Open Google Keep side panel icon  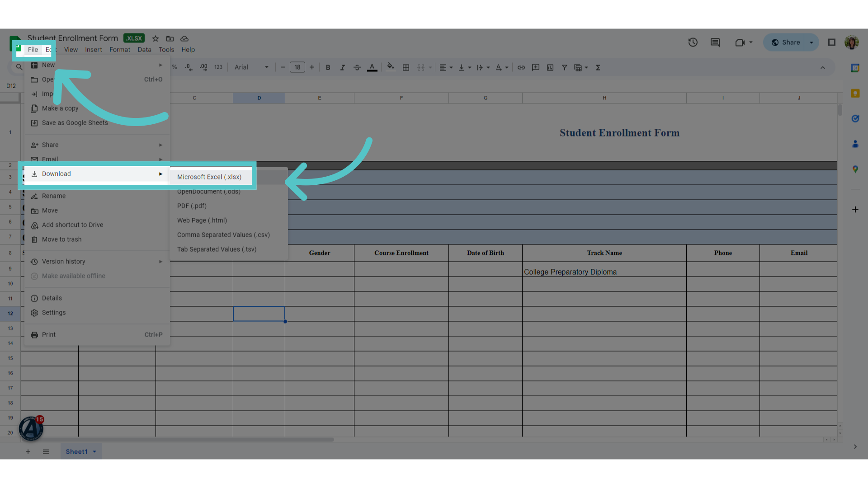click(x=855, y=94)
